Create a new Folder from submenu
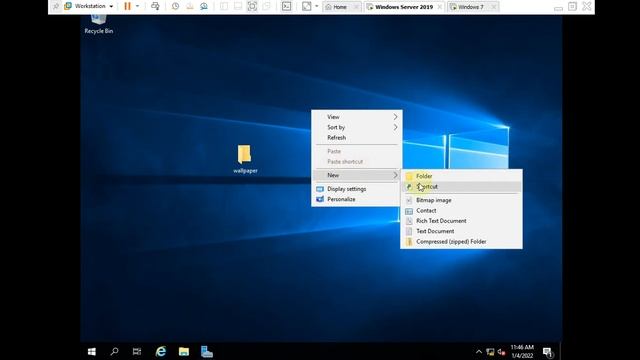Viewport: 640px width, 360px height. coord(461,176)
